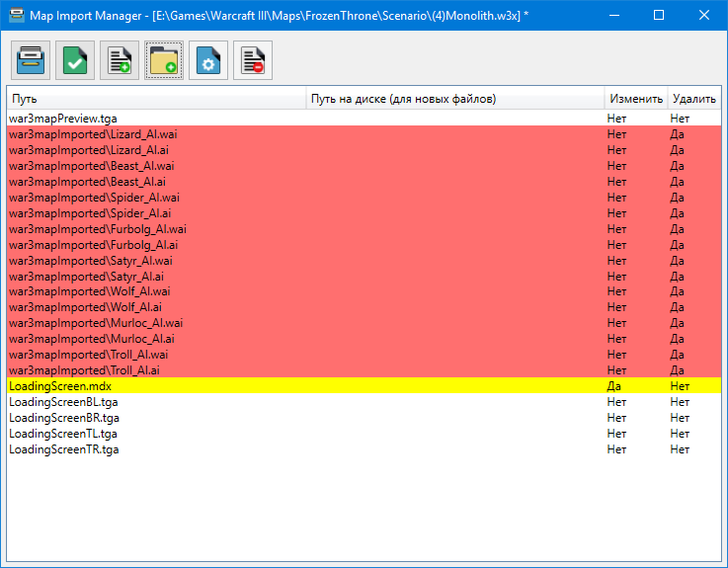Click Нет in Изменить for Satyr_AI.ai

tap(616, 277)
